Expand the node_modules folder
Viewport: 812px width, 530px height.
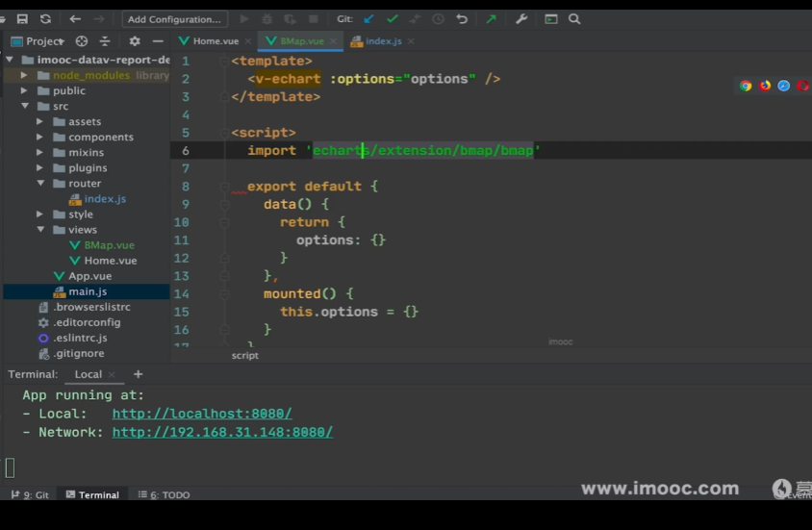point(24,75)
